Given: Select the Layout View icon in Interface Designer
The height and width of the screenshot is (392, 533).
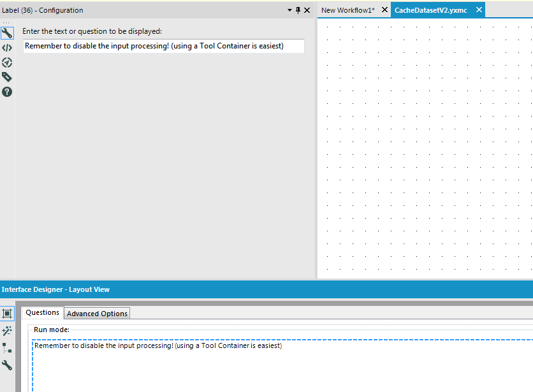Looking at the screenshot, I should [x=7, y=314].
